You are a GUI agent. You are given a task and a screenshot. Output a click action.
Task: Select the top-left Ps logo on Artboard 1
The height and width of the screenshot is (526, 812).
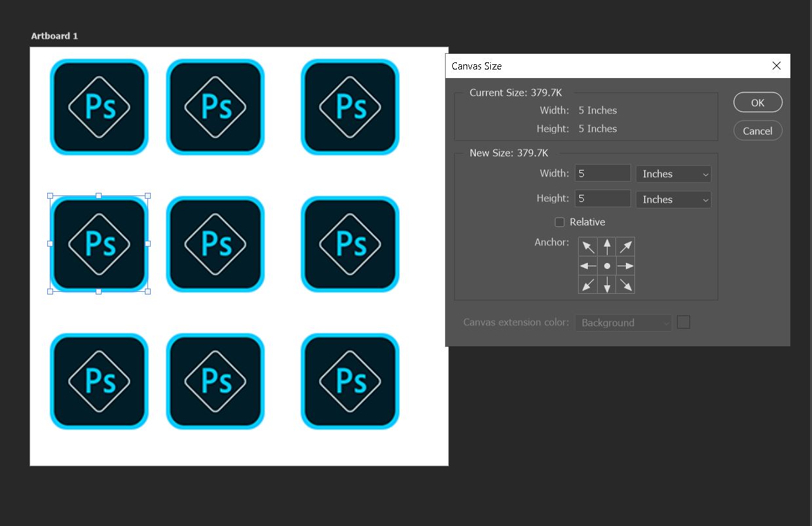point(98,107)
